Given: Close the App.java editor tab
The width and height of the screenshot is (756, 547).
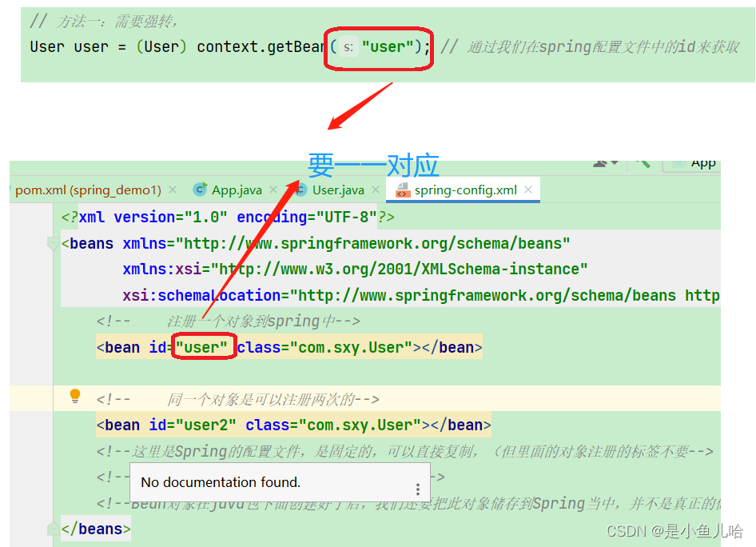Looking at the screenshot, I should (273, 190).
